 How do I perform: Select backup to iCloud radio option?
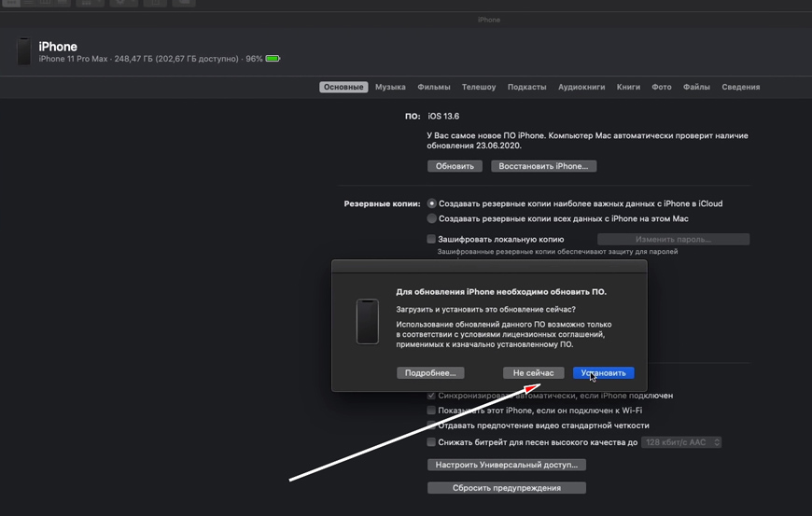(x=431, y=203)
